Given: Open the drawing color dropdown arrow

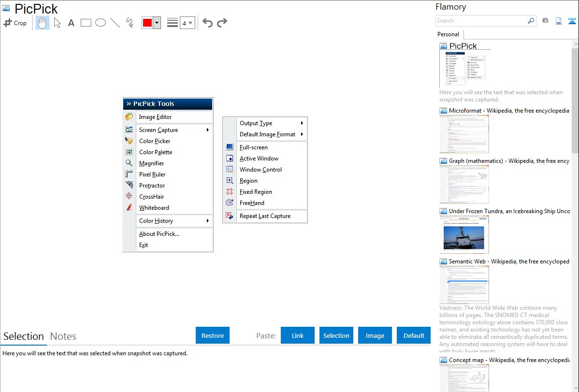Looking at the screenshot, I should tap(157, 23).
